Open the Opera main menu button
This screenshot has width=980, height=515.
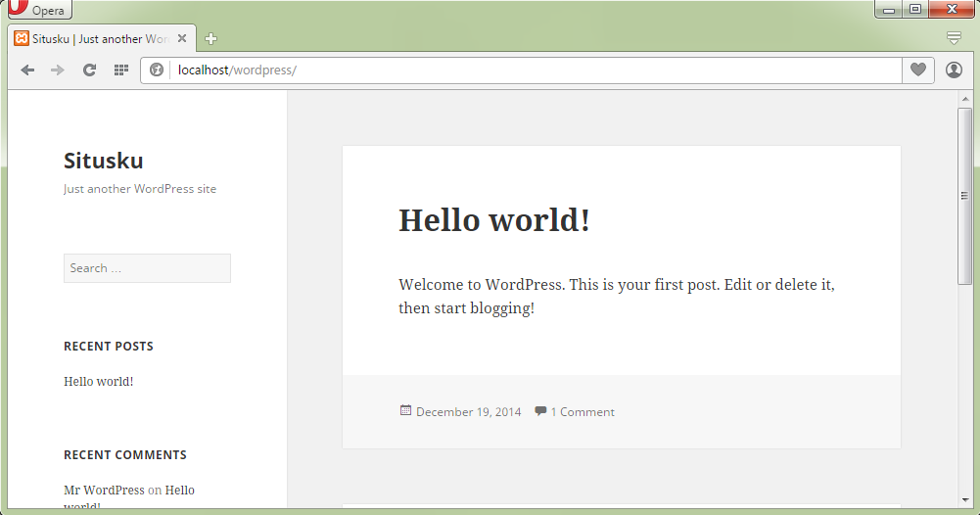[x=37, y=11]
